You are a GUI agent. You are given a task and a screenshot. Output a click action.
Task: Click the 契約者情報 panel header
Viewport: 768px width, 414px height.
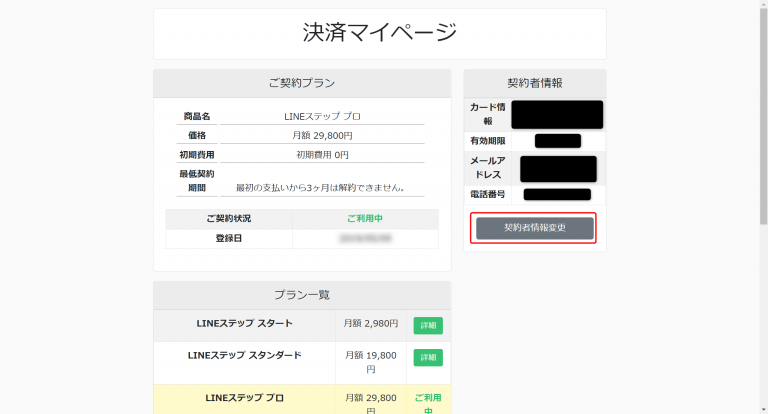(x=535, y=83)
